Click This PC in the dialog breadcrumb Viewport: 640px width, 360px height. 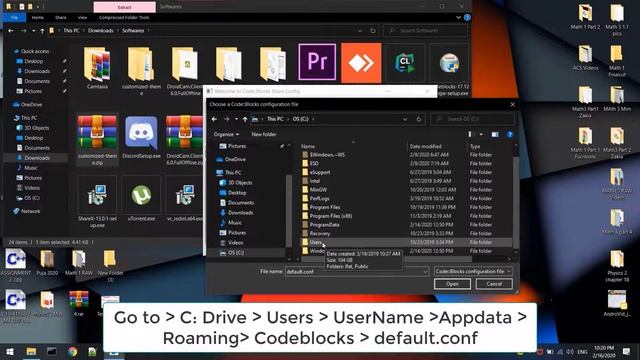click(x=275, y=119)
